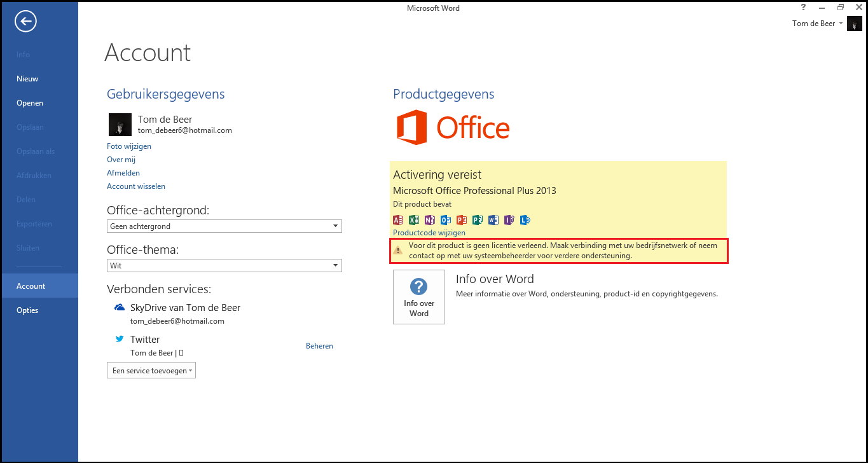Go back using the circled arrow

(26, 22)
